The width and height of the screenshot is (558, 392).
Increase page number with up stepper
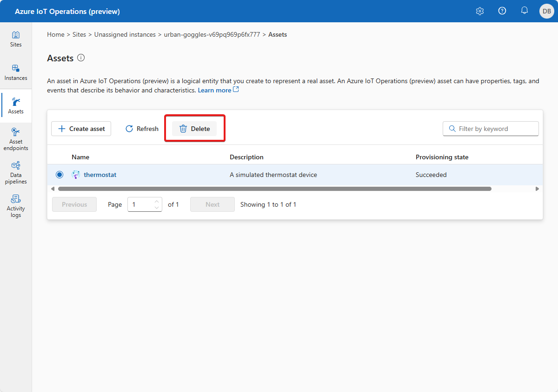point(157,201)
